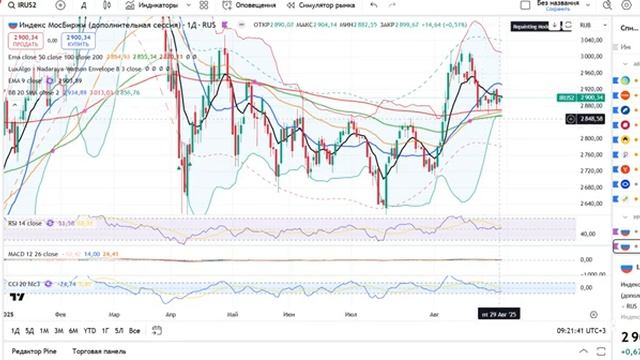This screenshot has width=640, height=360.
Task: Undo the last chart action
Action: 373,5
